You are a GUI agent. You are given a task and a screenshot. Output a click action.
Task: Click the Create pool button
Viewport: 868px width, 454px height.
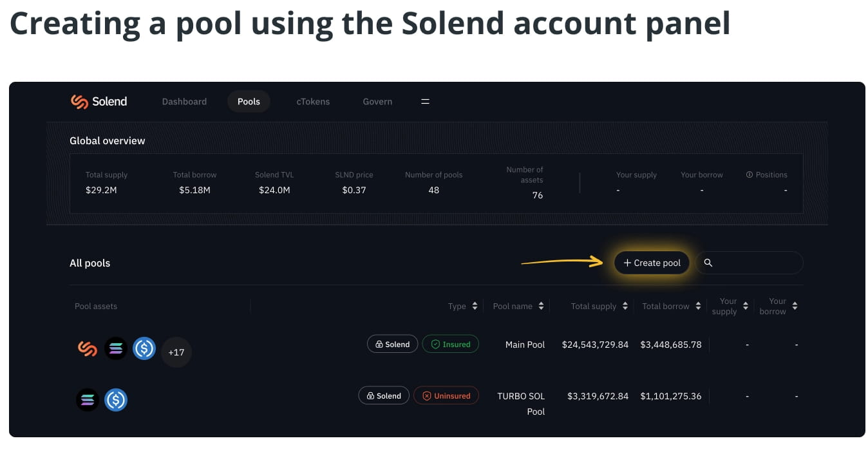point(652,263)
